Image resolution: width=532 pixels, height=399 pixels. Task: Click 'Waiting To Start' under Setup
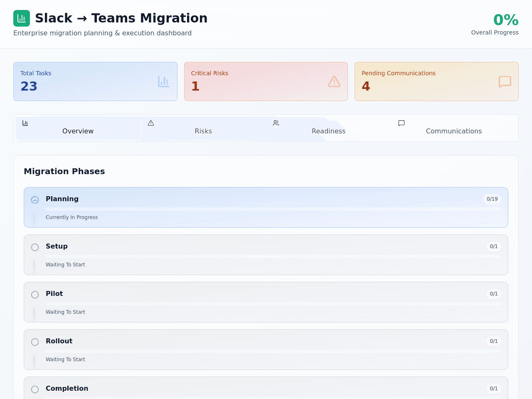[65, 265]
